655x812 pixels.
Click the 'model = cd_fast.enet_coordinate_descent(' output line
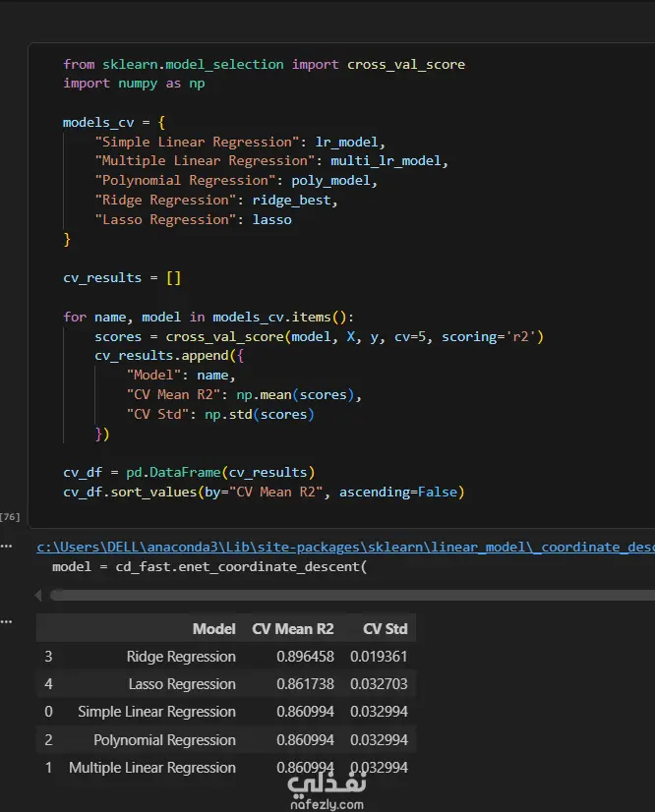pos(209,566)
